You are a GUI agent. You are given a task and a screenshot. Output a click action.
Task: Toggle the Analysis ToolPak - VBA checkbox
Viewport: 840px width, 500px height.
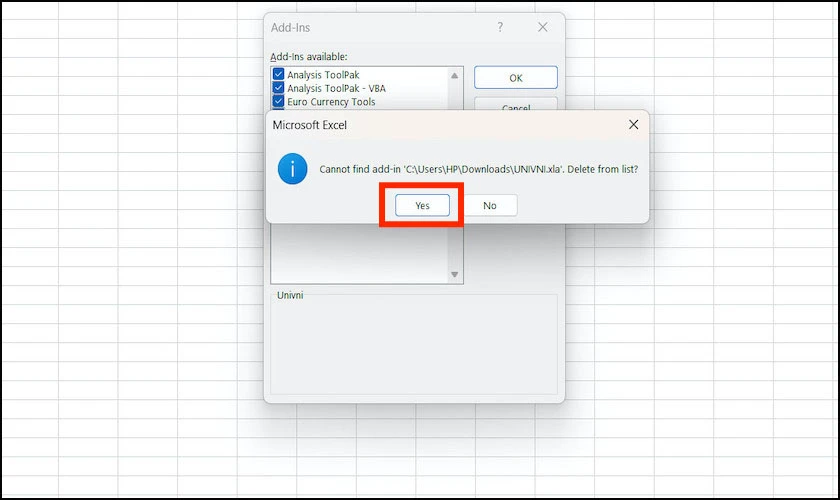click(x=278, y=87)
